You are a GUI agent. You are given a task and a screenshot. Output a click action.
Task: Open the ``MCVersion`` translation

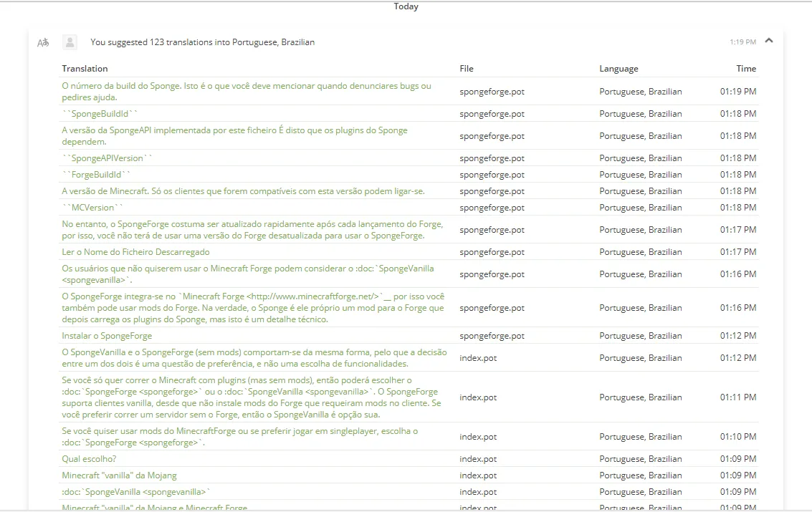(92, 208)
